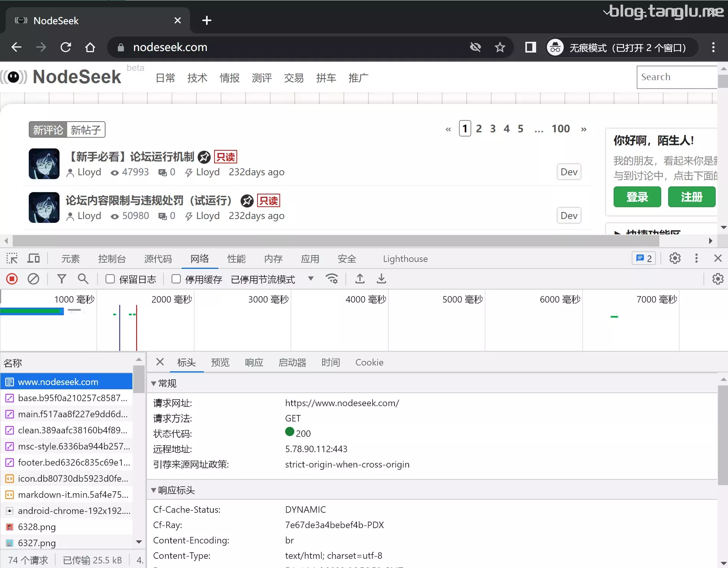Open the 响应 tab in request details
The image size is (728, 568).
(254, 362)
